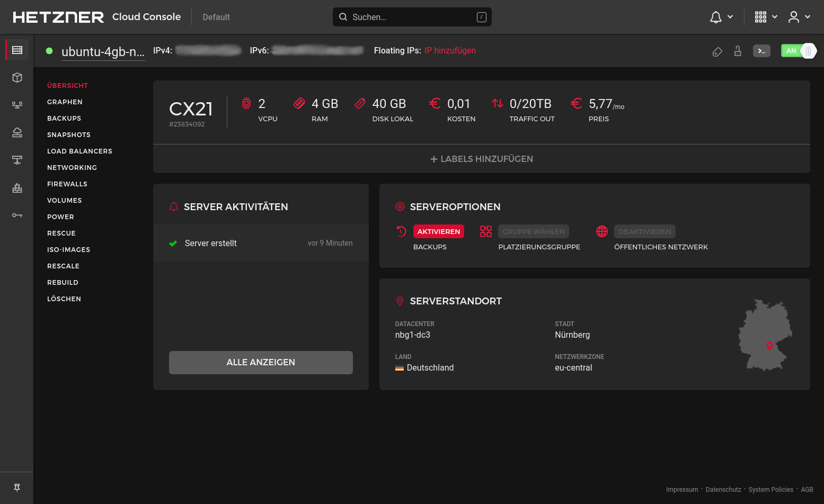Image resolution: width=824 pixels, height=504 pixels.
Task: Click the label tag icon in server header
Action: [717, 51]
